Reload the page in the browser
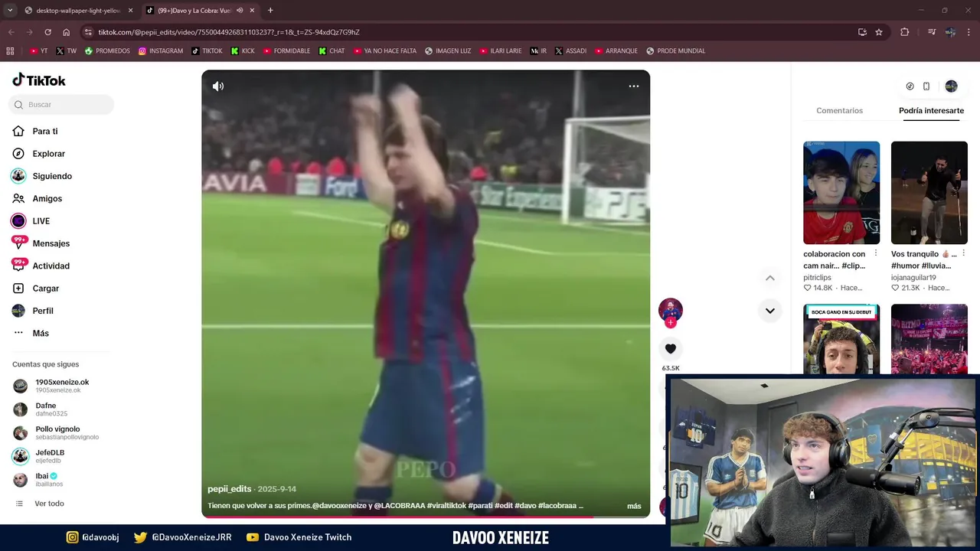This screenshot has width=980, height=551. (x=47, y=32)
